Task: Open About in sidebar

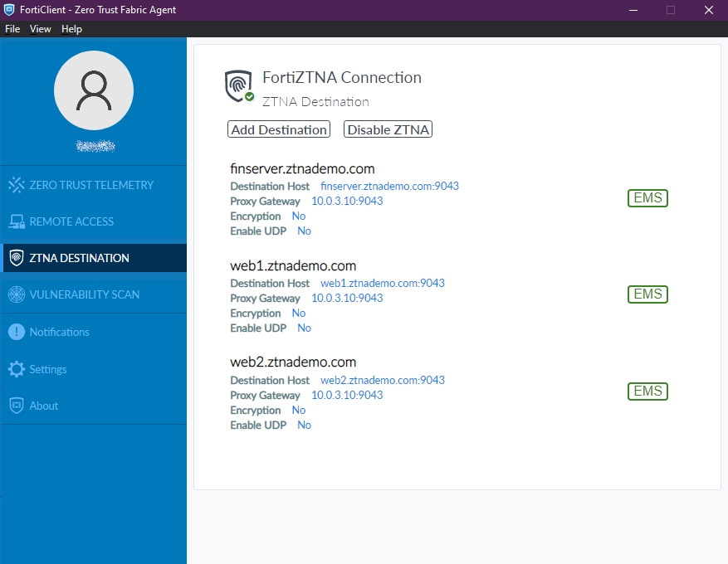Action: click(93, 406)
